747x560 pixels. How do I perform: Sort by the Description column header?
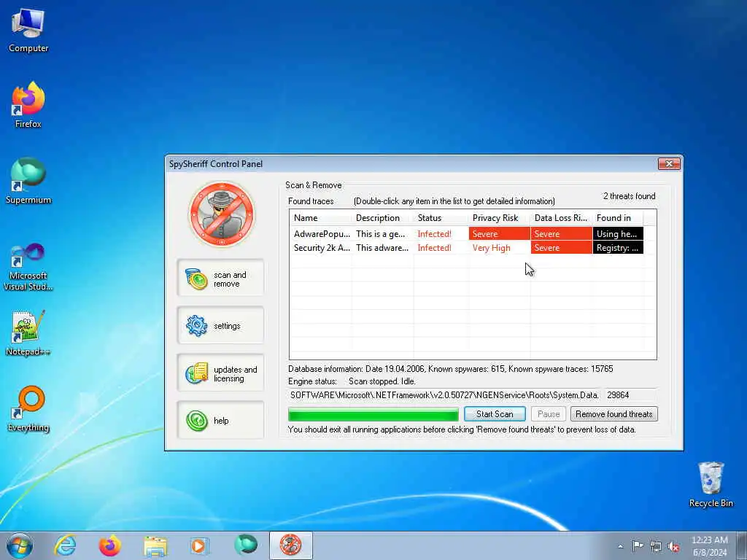coord(382,217)
